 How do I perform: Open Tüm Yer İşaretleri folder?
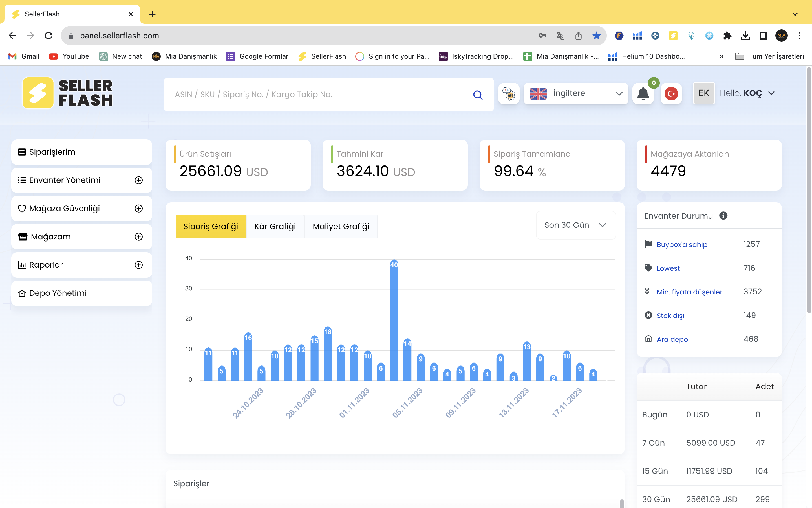tap(769, 56)
